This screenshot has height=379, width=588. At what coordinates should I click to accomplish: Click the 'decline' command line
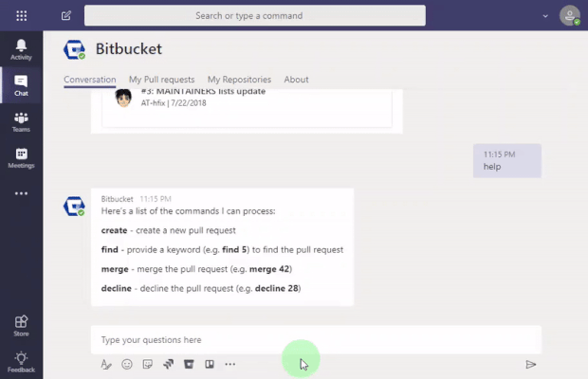pyautogui.click(x=201, y=288)
